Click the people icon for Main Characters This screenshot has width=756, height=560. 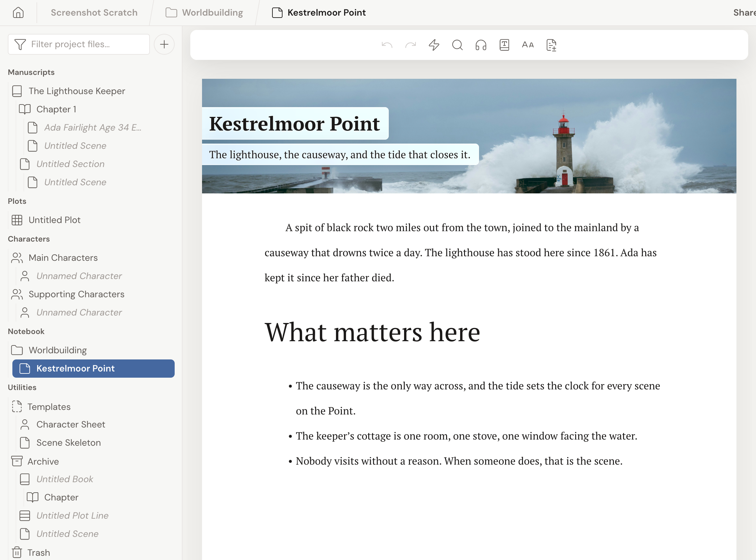[17, 258]
